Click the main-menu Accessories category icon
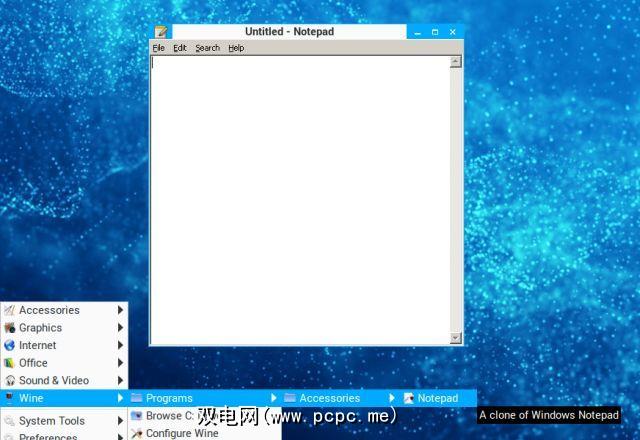Screen dimensions: 640x440 tap(9, 310)
